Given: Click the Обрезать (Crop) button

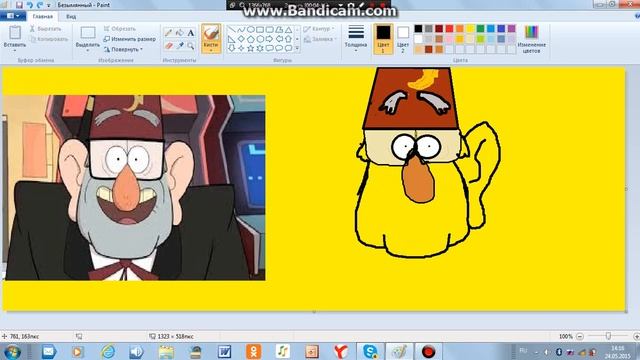Looking at the screenshot, I should pos(119,29).
